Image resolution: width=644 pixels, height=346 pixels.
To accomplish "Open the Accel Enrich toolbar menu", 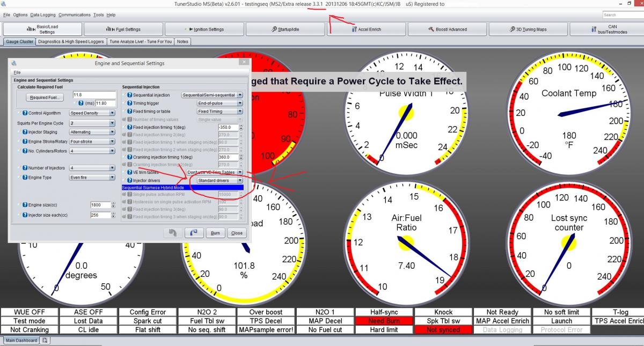I will pos(366,29).
